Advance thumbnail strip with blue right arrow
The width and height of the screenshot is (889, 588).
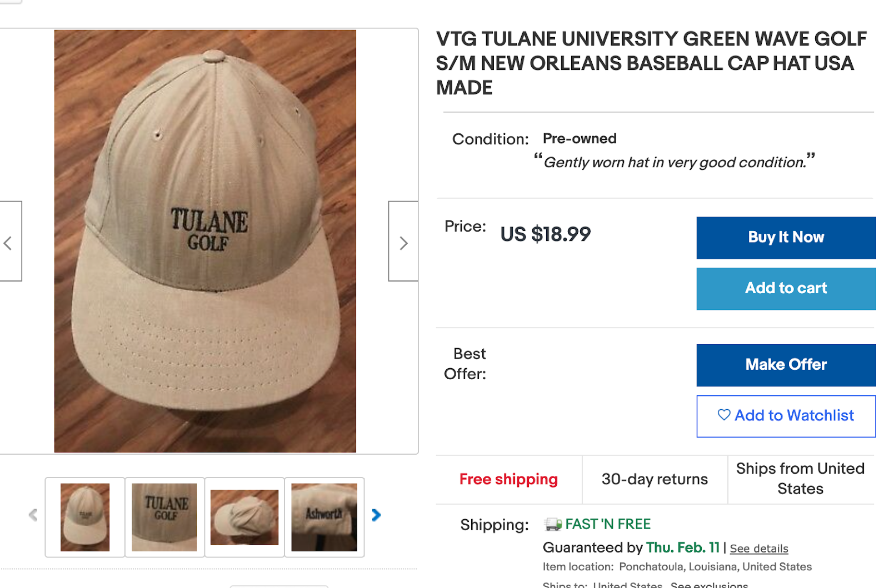[x=376, y=515]
